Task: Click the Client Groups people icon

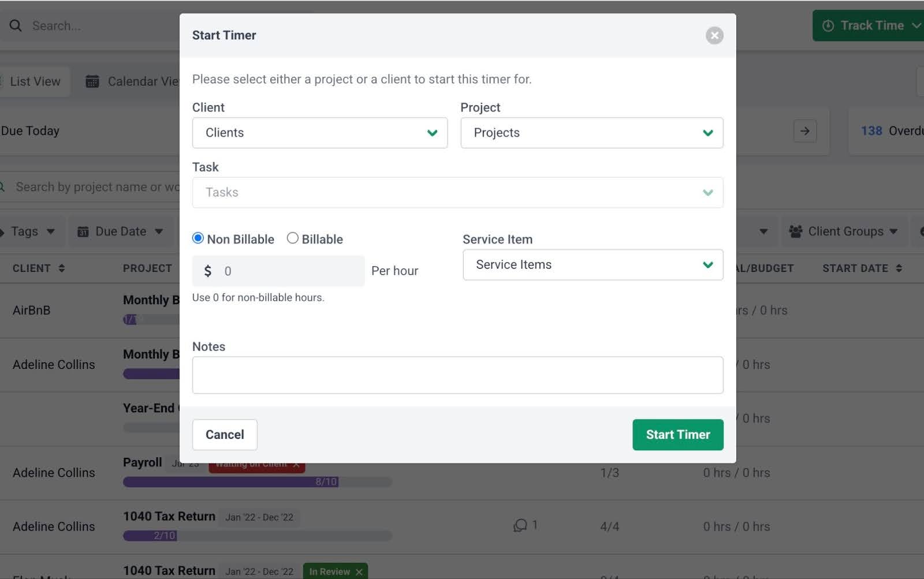Action: pyautogui.click(x=796, y=231)
